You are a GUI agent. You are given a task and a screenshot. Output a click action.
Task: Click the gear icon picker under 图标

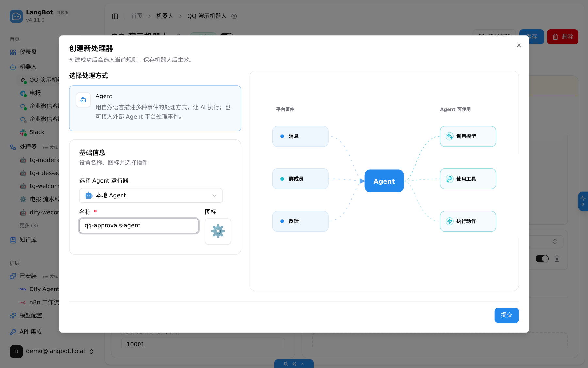(218, 231)
